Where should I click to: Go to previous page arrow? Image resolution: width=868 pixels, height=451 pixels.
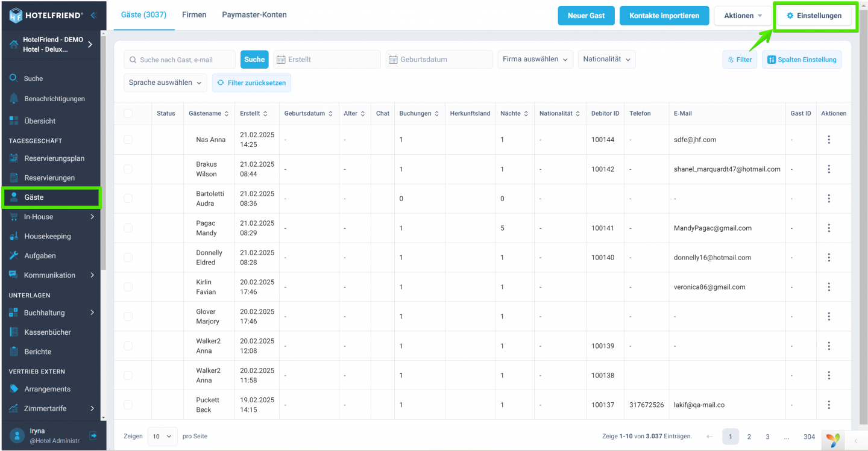click(709, 437)
